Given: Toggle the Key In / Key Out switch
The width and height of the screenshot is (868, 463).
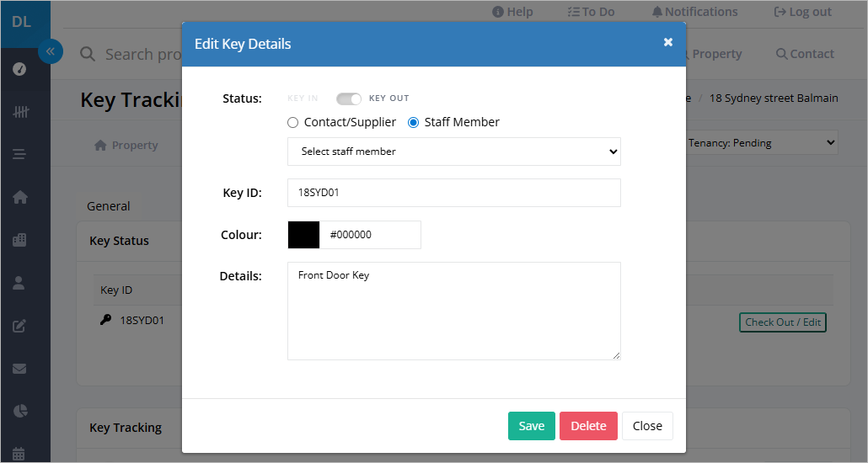Looking at the screenshot, I should click(349, 98).
